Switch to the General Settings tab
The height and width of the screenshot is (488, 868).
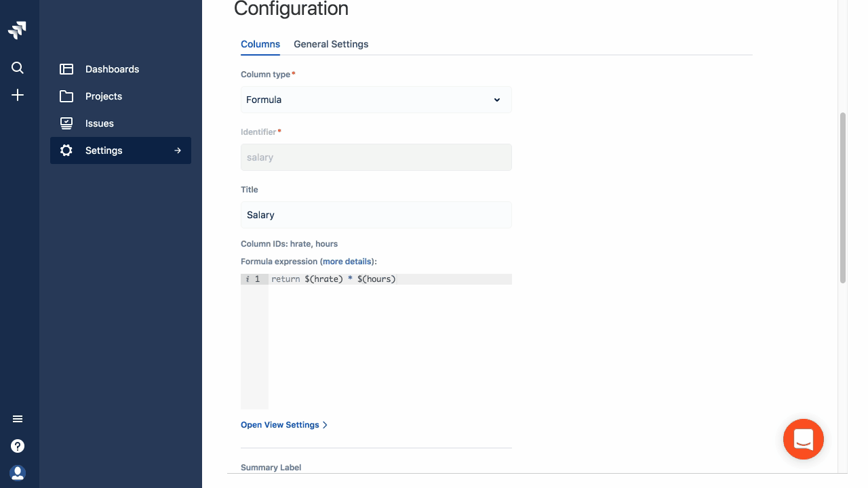point(331,44)
